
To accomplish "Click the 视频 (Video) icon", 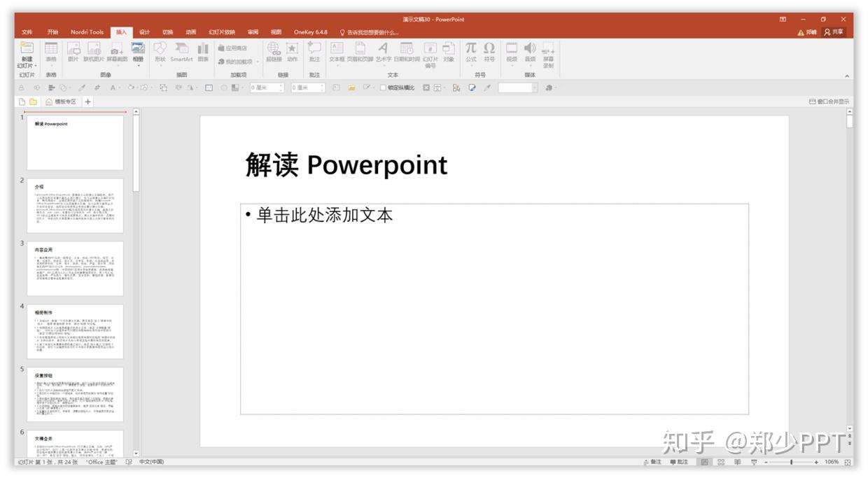I will (512, 48).
